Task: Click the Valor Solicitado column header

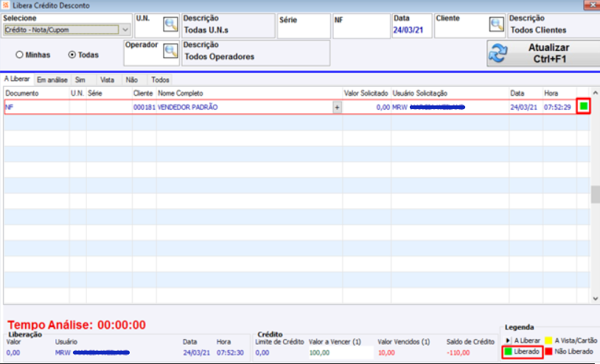Action: (x=366, y=94)
